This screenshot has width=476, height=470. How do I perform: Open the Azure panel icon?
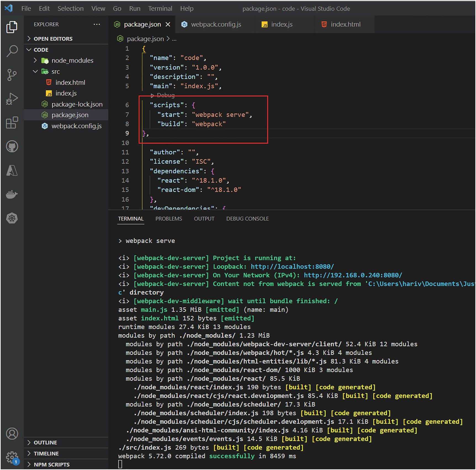tap(12, 170)
